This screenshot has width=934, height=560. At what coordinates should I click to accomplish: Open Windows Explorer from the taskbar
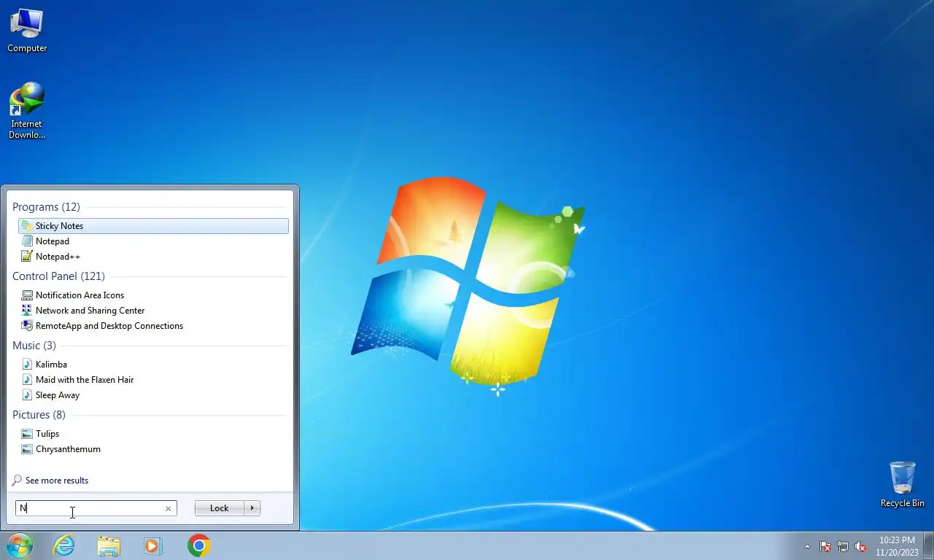[x=109, y=545]
